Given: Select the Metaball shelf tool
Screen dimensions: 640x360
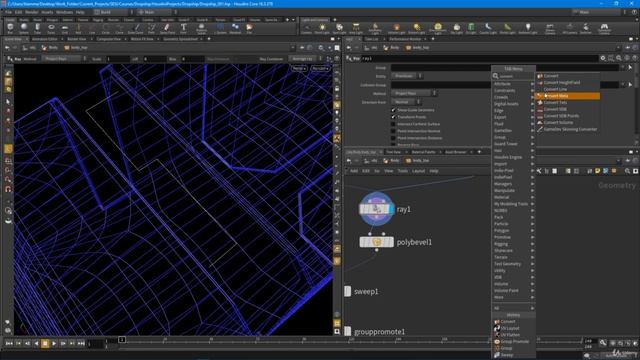Looking at the screenshot, I should (235, 29).
